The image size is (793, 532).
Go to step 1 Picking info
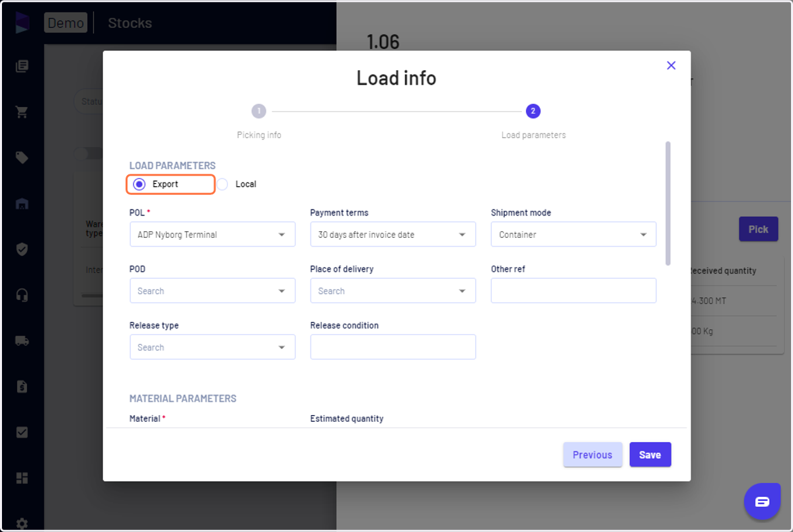pos(259,111)
